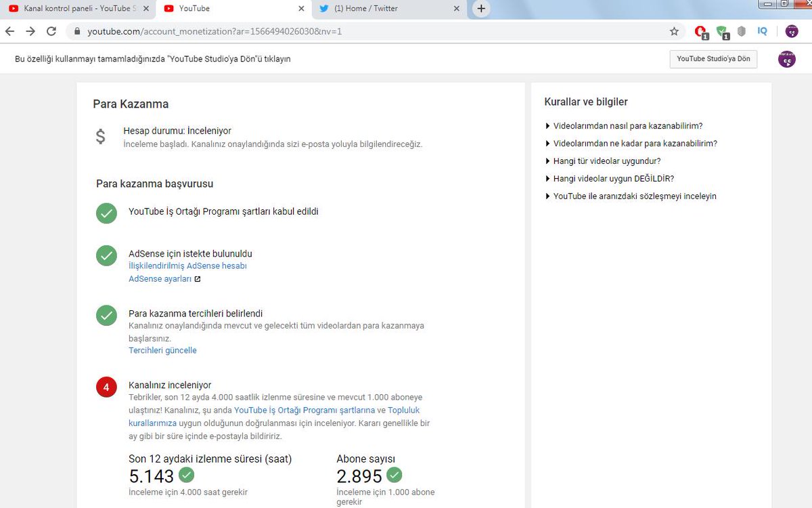This screenshot has height=508, width=812.
Task: Click the 5.143 watch hours value
Action: tap(152, 476)
